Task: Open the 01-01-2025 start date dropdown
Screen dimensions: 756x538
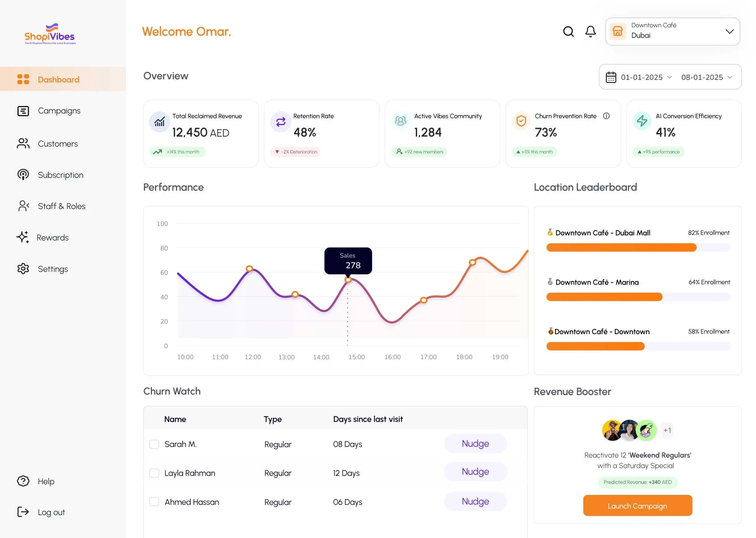Action: click(x=646, y=77)
